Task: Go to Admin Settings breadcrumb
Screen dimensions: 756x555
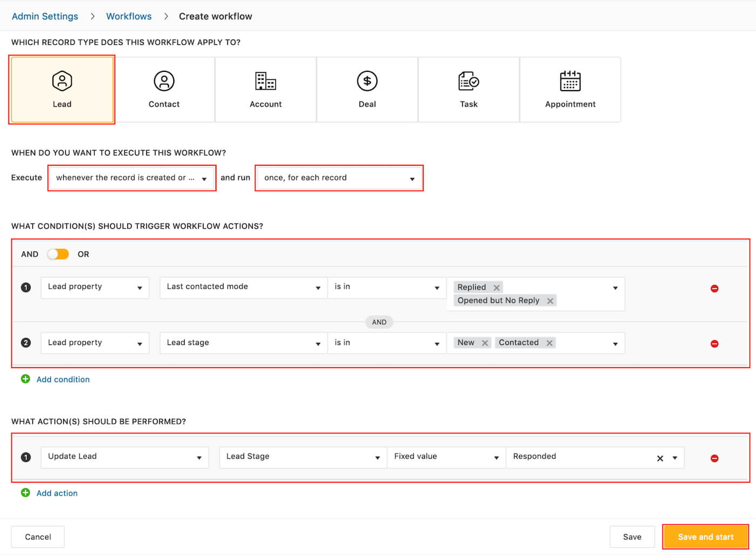Action: pos(45,16)
